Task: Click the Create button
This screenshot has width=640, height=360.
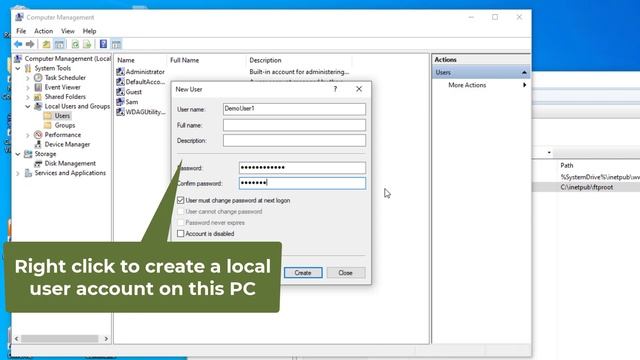Action: click(303, 273)
